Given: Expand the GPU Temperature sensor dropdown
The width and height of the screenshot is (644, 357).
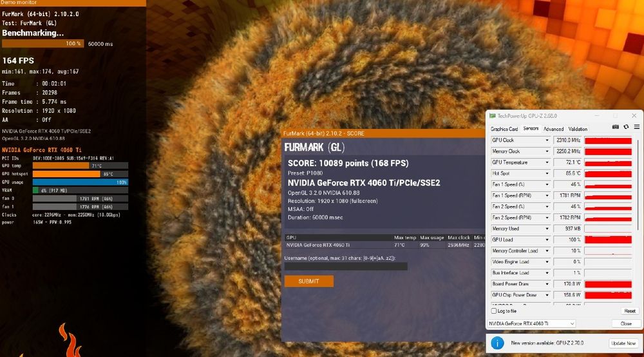Looking at the screenshot, I should [x=547, y=162].
